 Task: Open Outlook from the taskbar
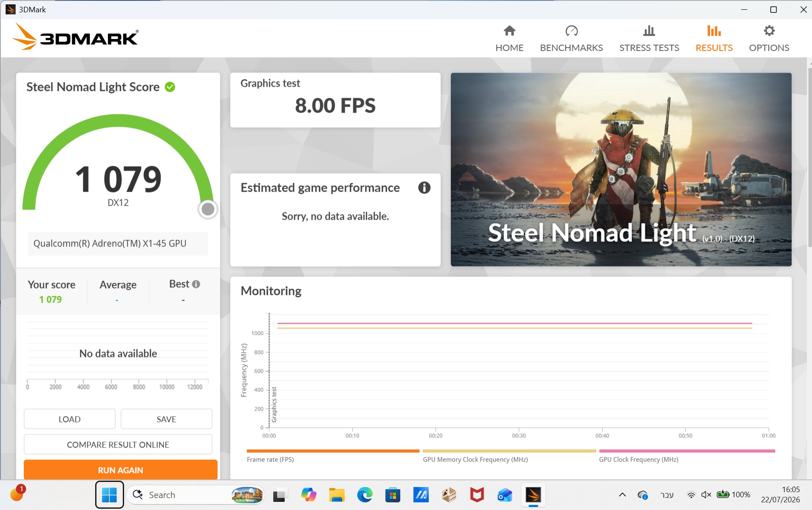[505, 495]
